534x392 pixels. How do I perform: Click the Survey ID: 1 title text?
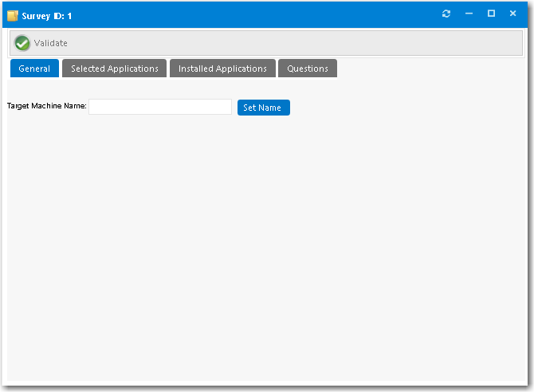click(47, 16)
